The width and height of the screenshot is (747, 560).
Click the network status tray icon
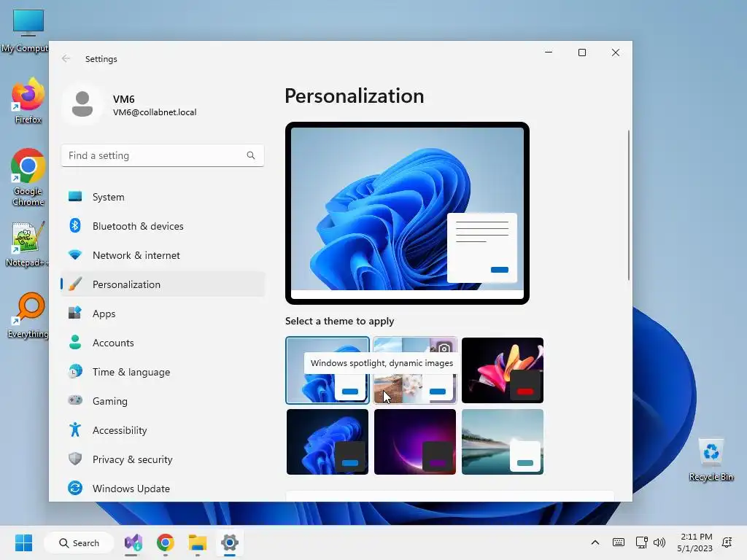click(641, 542)
